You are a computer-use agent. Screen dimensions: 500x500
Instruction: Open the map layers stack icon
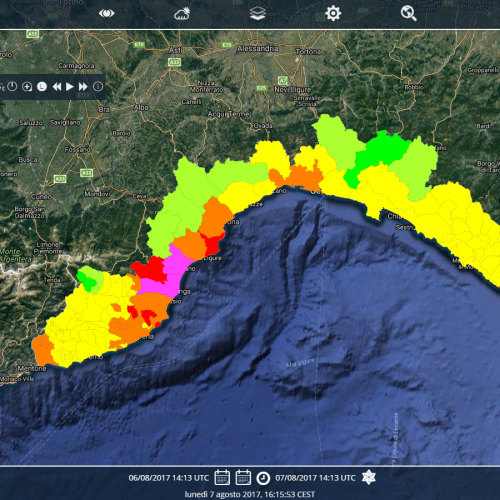click(258, 13)
